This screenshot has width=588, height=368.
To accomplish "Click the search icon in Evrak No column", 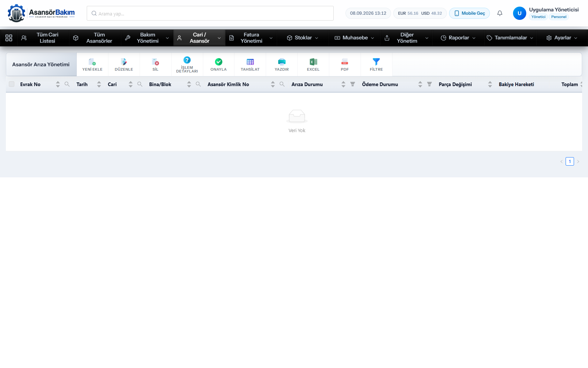I will tap(67, 84).
